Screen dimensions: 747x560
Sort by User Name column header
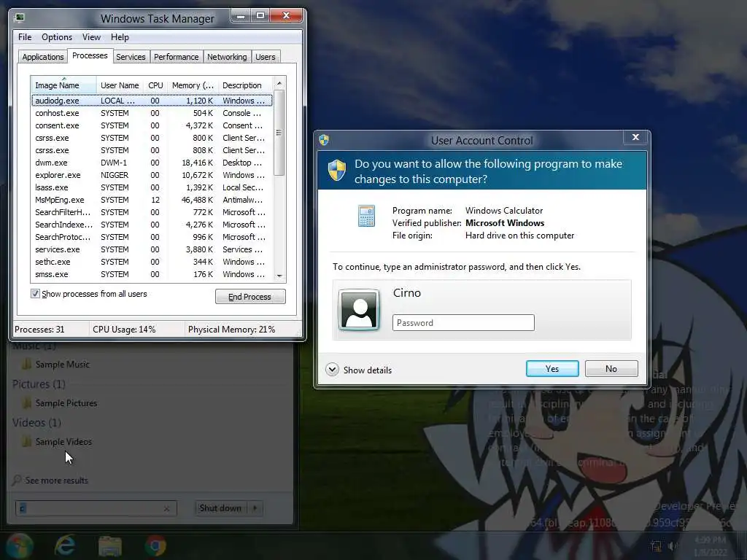click(x=120, y=85)
